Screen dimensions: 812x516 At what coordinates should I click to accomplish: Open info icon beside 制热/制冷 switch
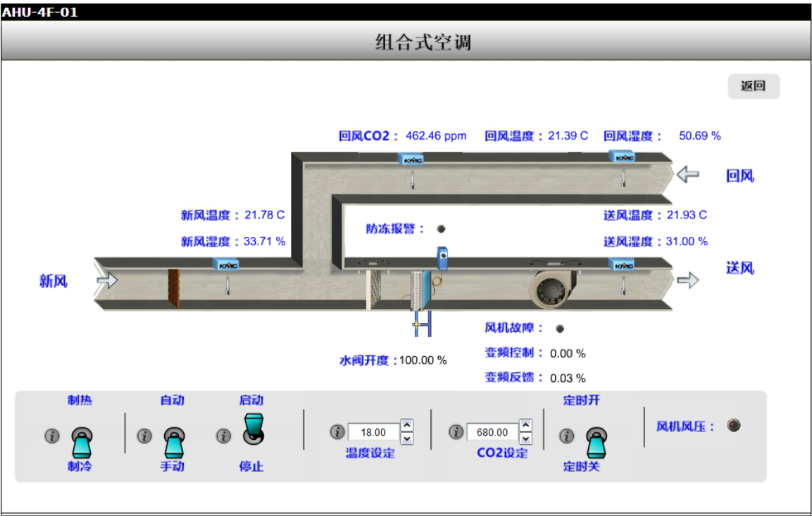[x=52, y=436]
